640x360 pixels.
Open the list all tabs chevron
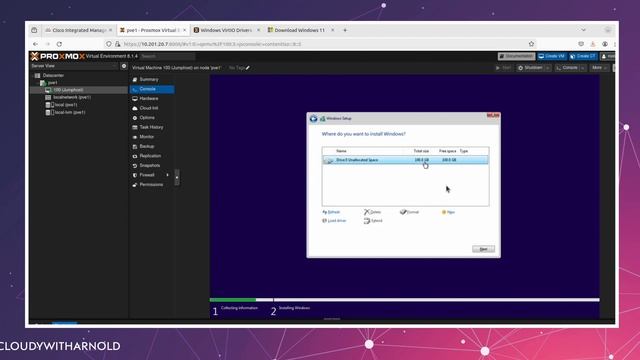tap(584, 30)
